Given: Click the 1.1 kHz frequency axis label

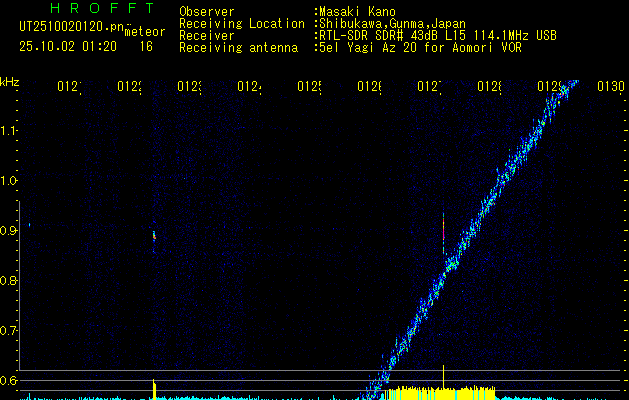Looking at the screenshot, I should tap(9, 131).
